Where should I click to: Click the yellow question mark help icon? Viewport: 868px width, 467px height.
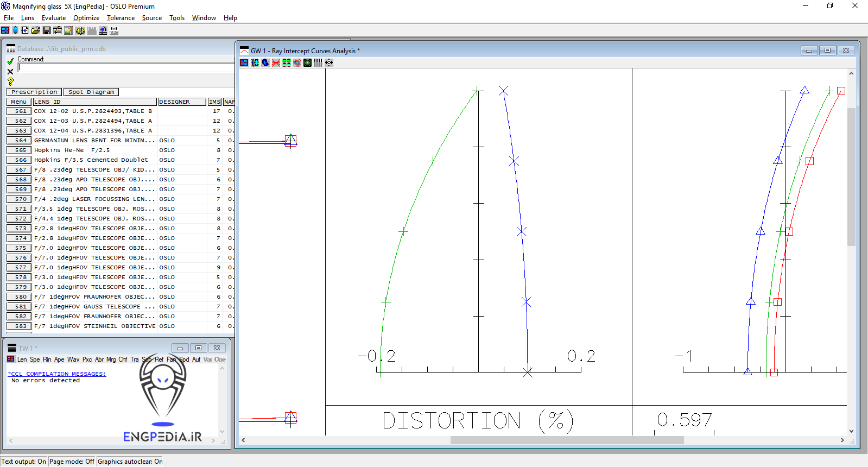tap(10, 81)
